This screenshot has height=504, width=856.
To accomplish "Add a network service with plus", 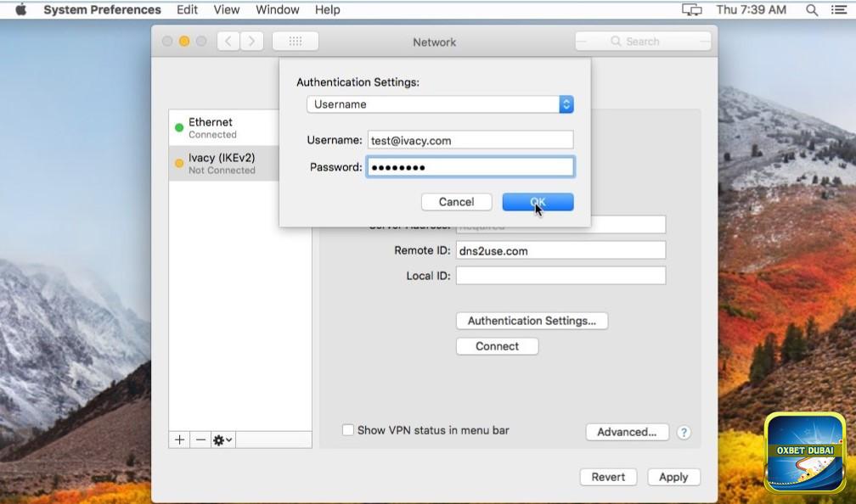I will tap(180, 440).
